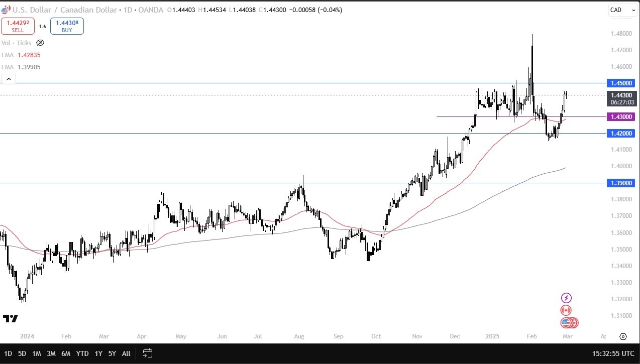This screenshot has width=640, height=364.
Task: Click the SELL button at 1.44292
Action: point(18,26)
